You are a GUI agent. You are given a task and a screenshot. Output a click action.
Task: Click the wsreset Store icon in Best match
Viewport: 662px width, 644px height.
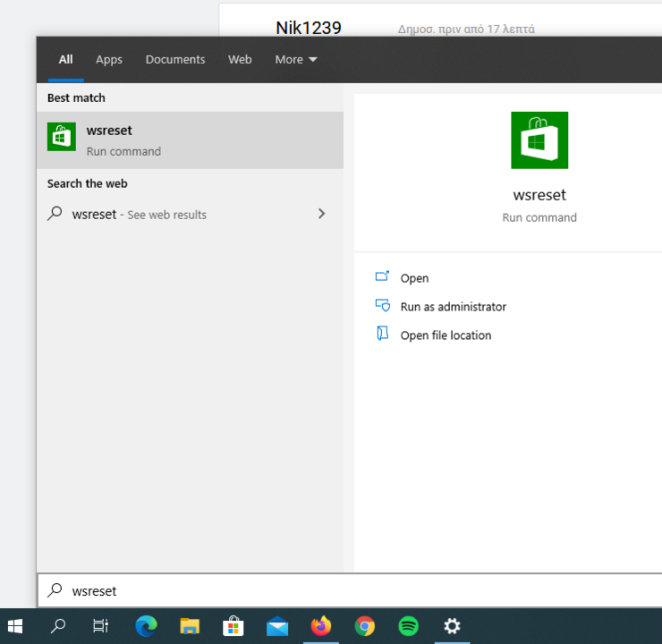pos(62,137)
